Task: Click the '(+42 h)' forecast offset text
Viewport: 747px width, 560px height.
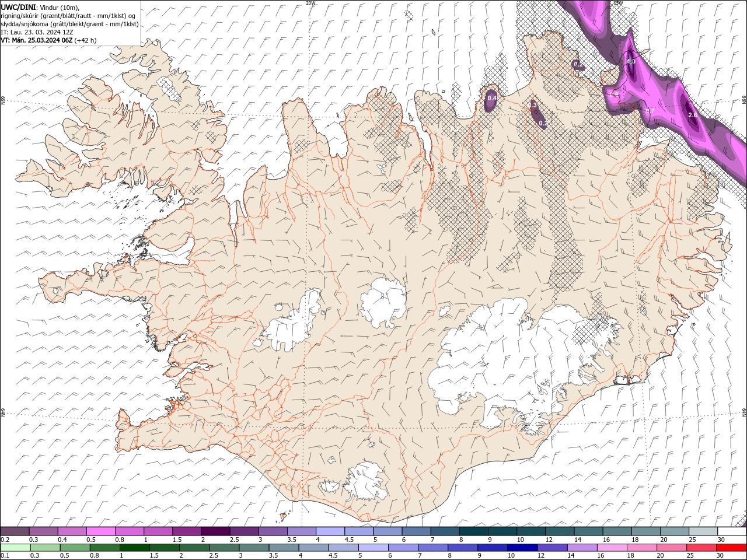Action: (x=85, y=40)
